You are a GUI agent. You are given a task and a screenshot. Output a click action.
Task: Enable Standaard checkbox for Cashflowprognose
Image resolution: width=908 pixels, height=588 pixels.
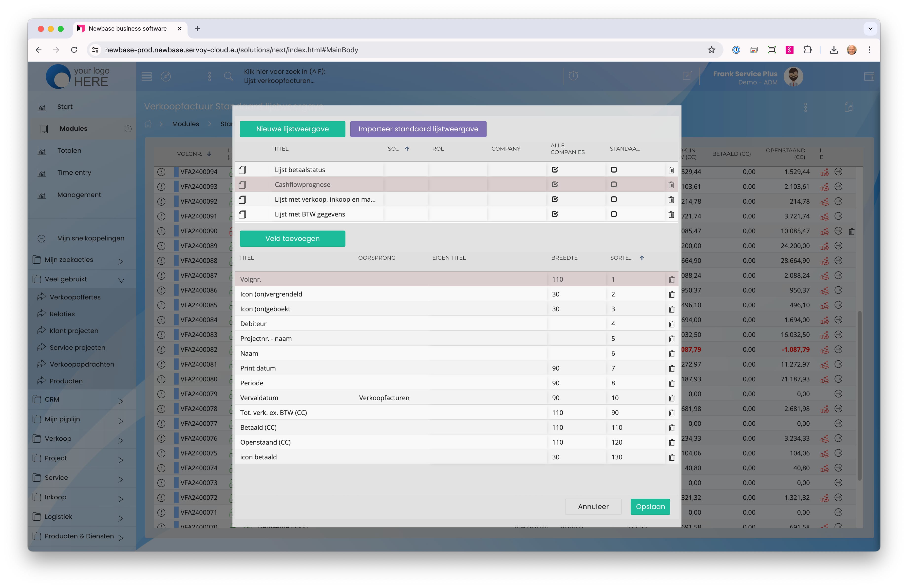pyautogui.click(x=613, y=185)
